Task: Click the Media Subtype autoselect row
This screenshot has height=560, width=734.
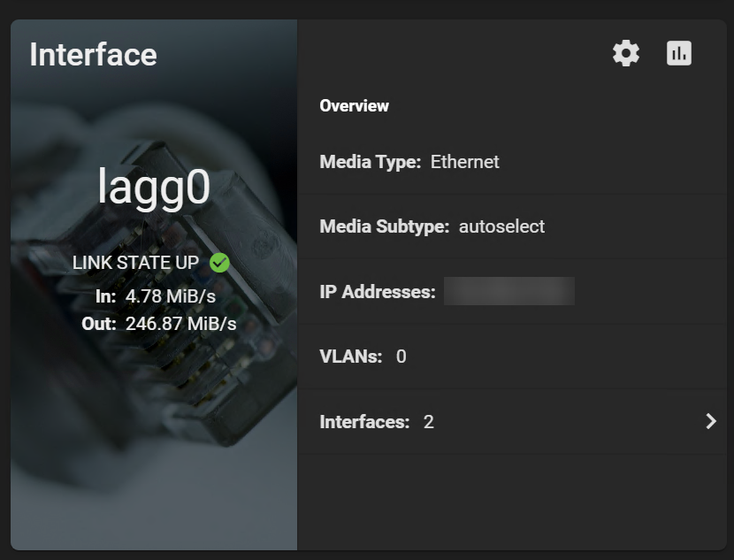Action: (512, 226)
